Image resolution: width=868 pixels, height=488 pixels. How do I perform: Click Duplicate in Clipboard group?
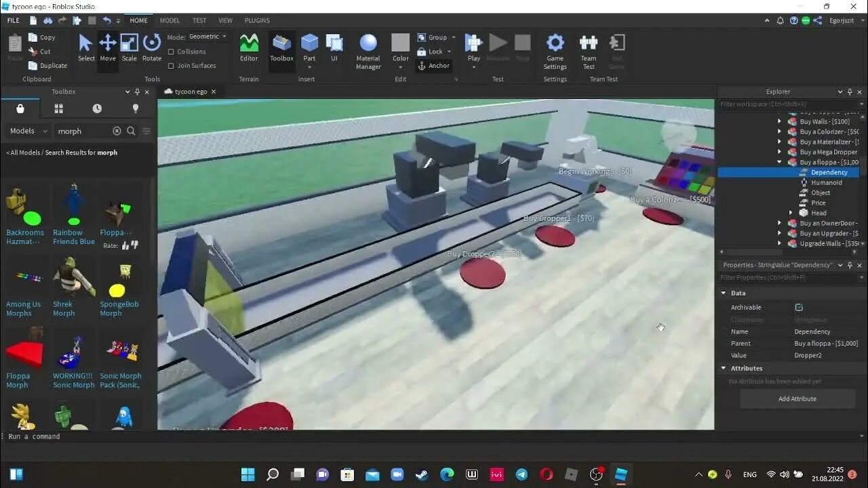tap(48, 66)
